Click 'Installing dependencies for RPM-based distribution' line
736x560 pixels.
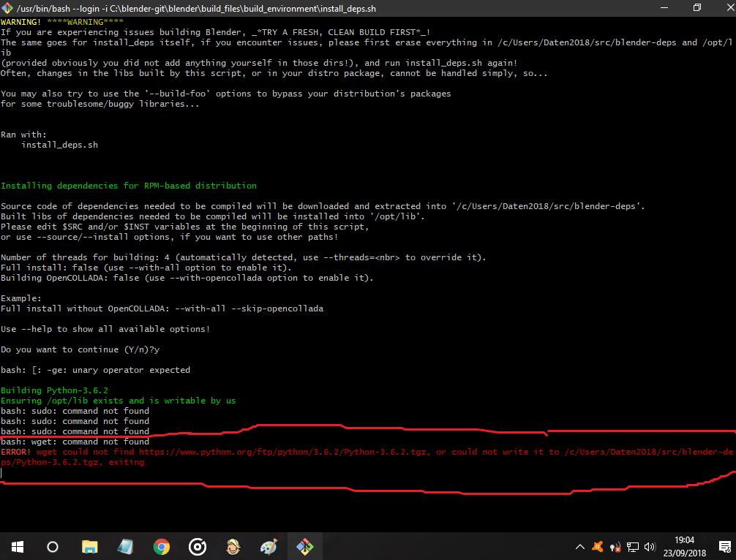129,186
